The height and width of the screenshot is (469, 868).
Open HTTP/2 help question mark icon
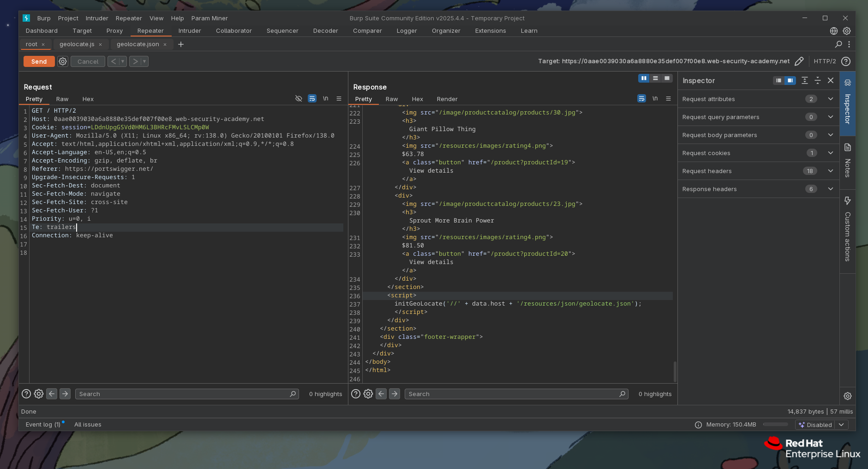pyautogui.click(x=846, y=61)
